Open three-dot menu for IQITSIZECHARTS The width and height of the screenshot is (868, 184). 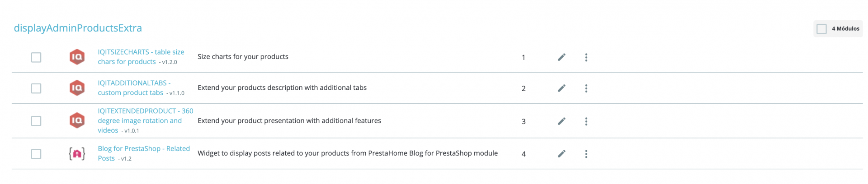pos(586,57)
